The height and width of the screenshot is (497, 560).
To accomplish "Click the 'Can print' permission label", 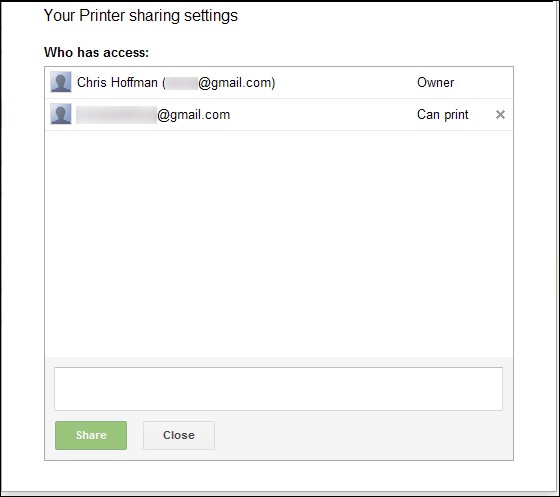I will click(x=442, y=115).
